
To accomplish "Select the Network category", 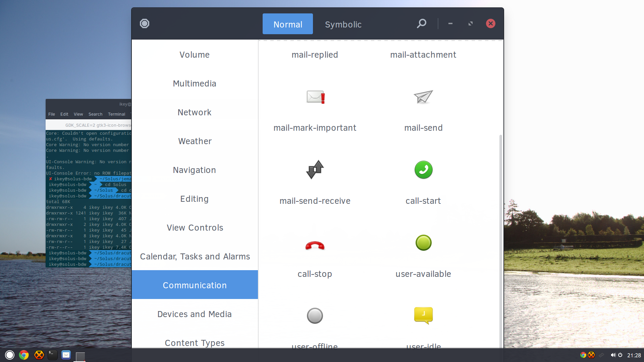I will coord(195,112).
